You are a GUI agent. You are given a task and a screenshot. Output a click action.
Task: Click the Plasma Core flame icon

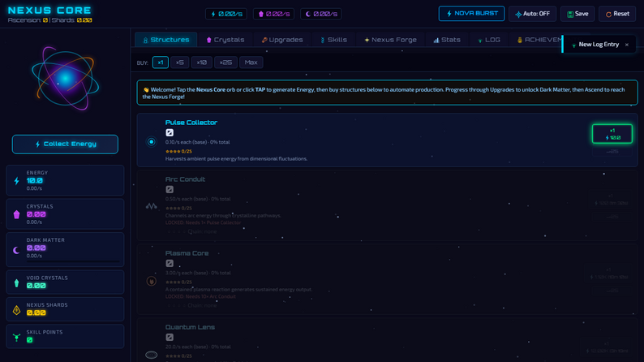point(151,281)
